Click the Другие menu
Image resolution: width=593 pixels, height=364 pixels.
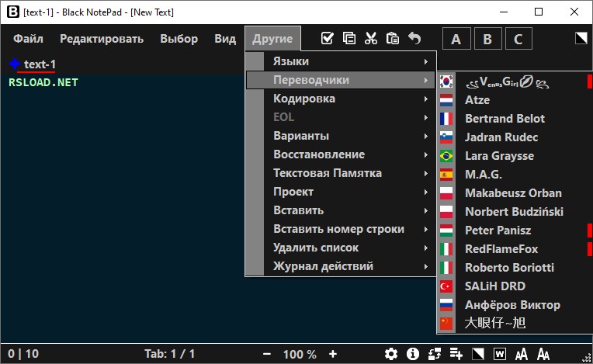coord(272,39)
